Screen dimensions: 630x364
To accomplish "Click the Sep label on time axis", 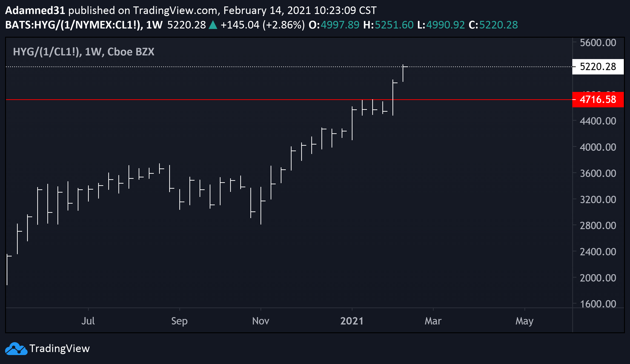I will pyautogui.click(x=179, y=321).
